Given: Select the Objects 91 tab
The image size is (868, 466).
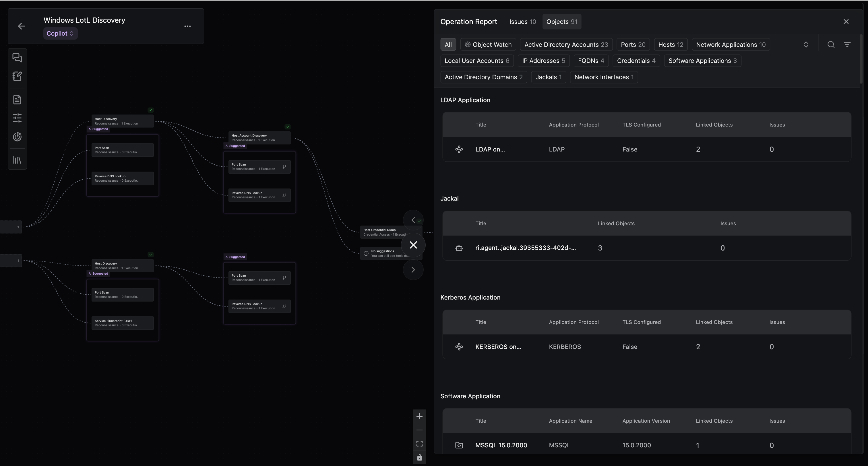Looking at the screenshot, I should point(561,22).
